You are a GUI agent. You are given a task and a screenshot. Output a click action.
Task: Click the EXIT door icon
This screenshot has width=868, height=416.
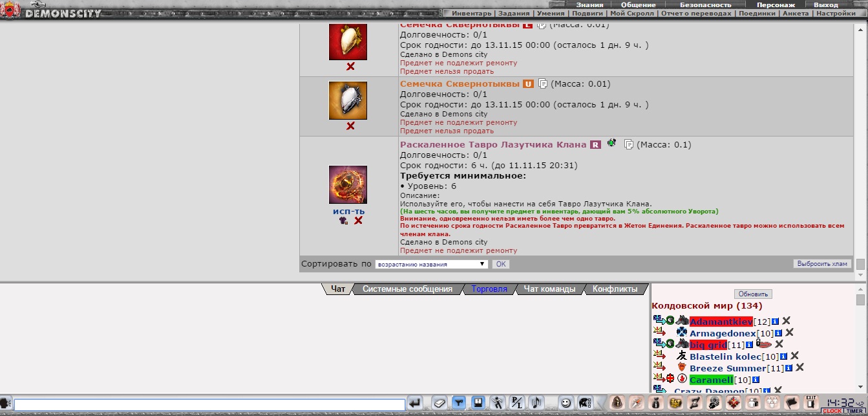pyautogui.click(x=811, y=402)
